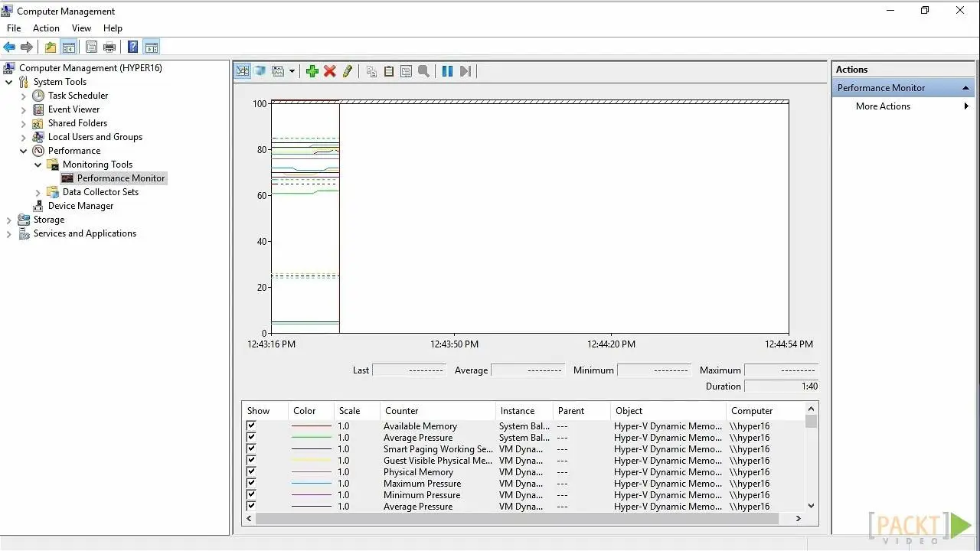The height and width of the screenshot is (551, 980).
Task: Click the Zoom magnifier icon
Action: [423, 71]
